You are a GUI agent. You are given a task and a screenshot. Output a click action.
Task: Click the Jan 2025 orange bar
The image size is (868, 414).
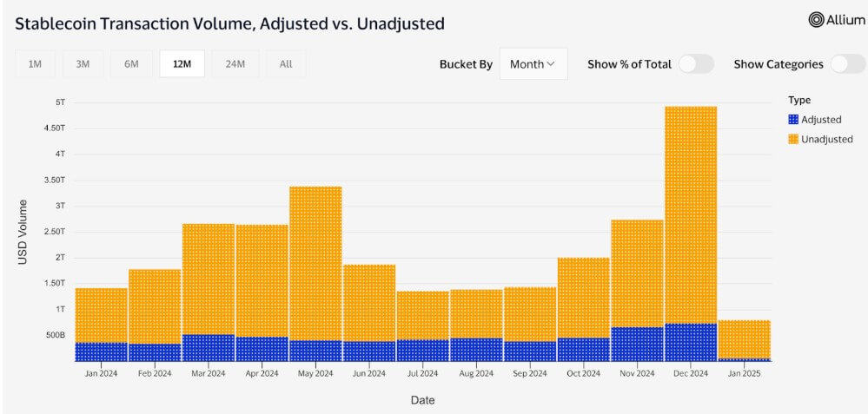click(745, 339)
